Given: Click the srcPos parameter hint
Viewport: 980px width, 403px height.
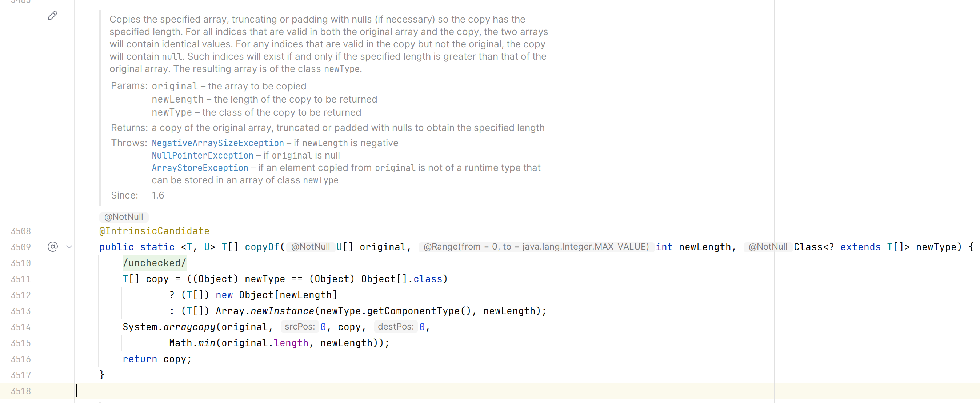Looking at the screenshot, I should coord(300,327).
